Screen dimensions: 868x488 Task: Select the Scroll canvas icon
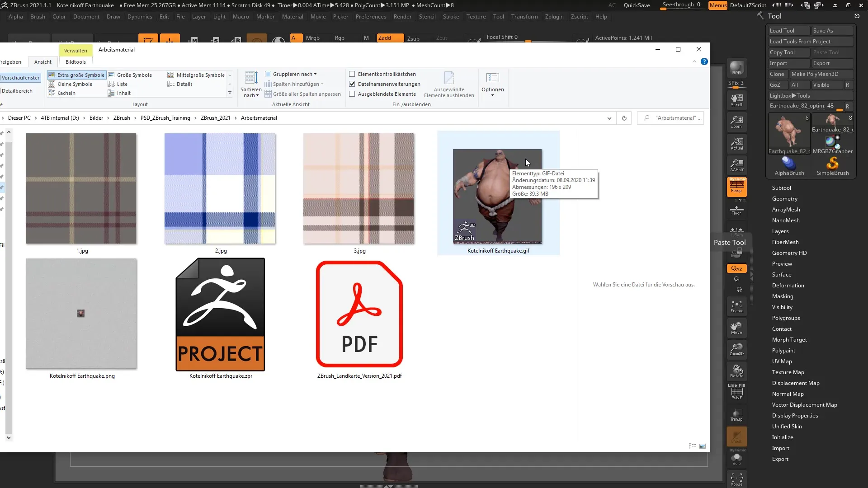736,100
